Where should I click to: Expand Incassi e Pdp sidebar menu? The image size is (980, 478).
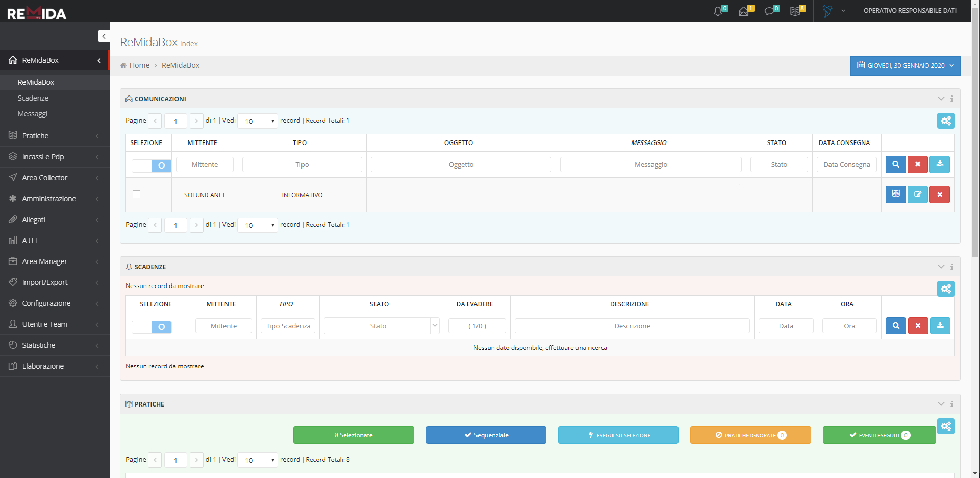(55, 157)
